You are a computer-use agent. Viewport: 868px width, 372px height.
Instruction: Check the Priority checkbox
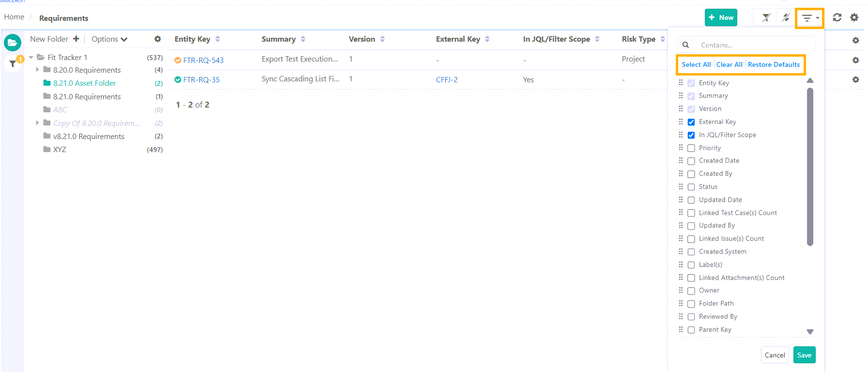691,148
